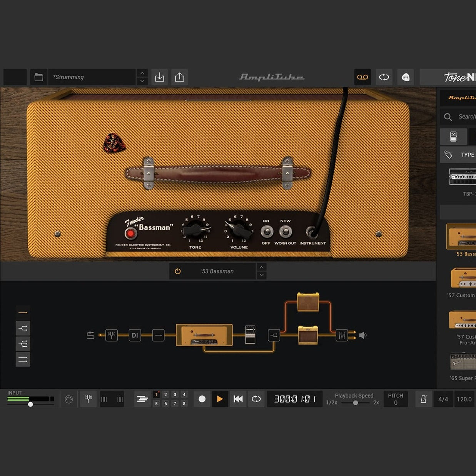The height and width of the screenshot is (476, 476).
Task: Click the input source icon in chain
Action: tap(90, 335)
